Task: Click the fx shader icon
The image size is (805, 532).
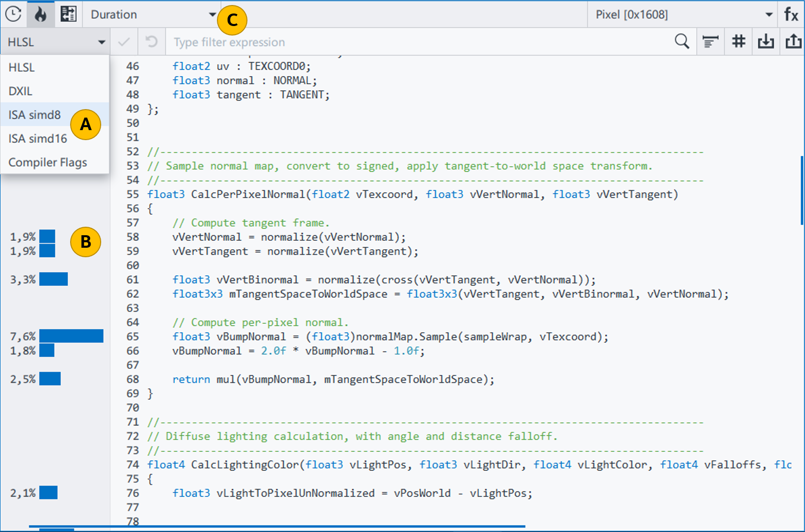Action: (791, 15)
